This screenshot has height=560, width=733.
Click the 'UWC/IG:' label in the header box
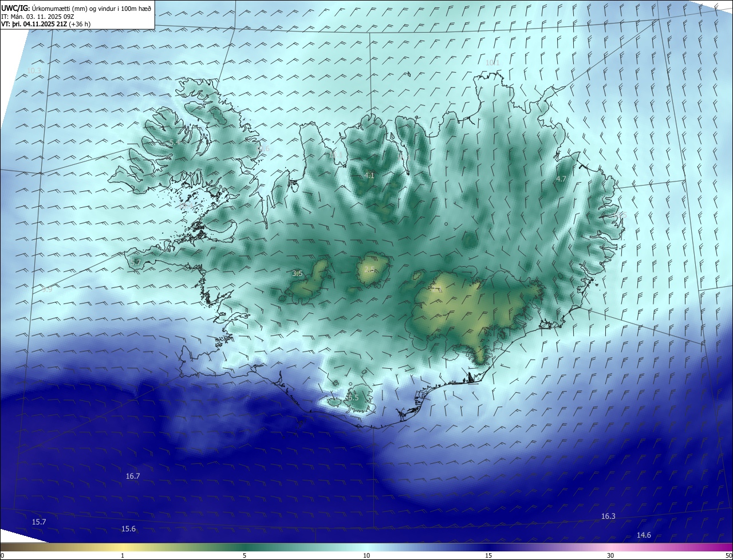click(x=15, y=8)
